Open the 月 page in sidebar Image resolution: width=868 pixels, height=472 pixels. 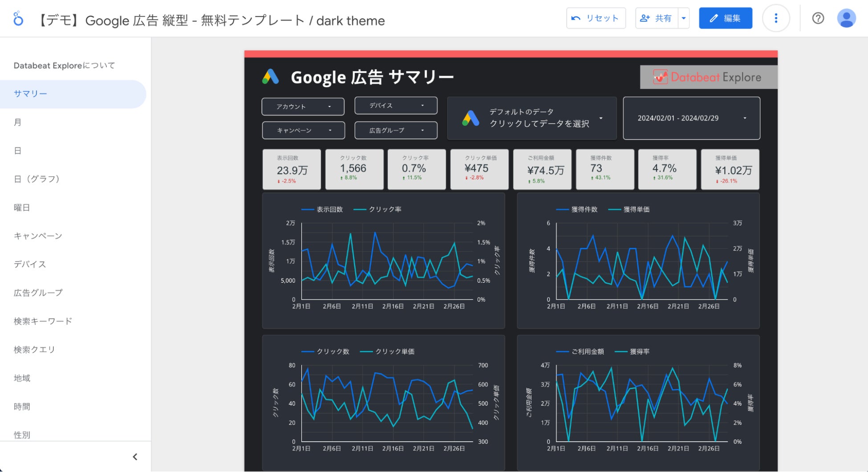click(x=73, y=122)
